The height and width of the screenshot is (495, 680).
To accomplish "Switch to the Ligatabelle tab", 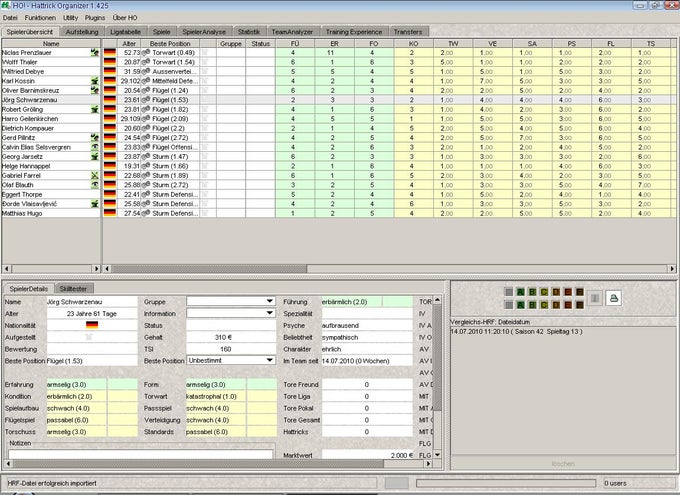I will click(x=125, y=32).
